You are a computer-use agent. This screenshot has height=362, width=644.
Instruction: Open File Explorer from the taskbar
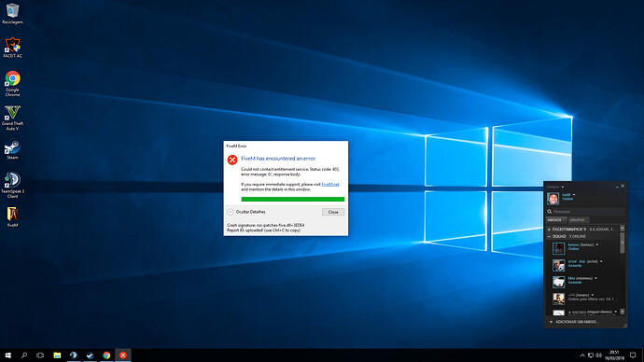(57, 355)
